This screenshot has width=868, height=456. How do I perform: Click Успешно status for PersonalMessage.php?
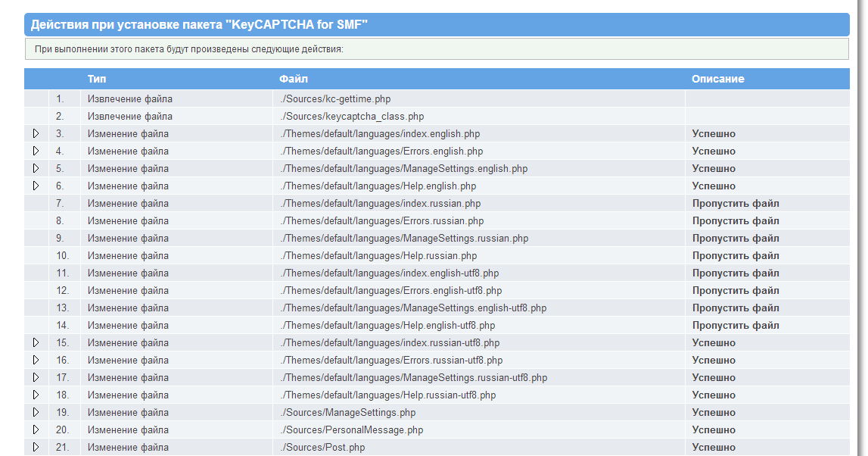pyautogui.click(x=714, y=430)
